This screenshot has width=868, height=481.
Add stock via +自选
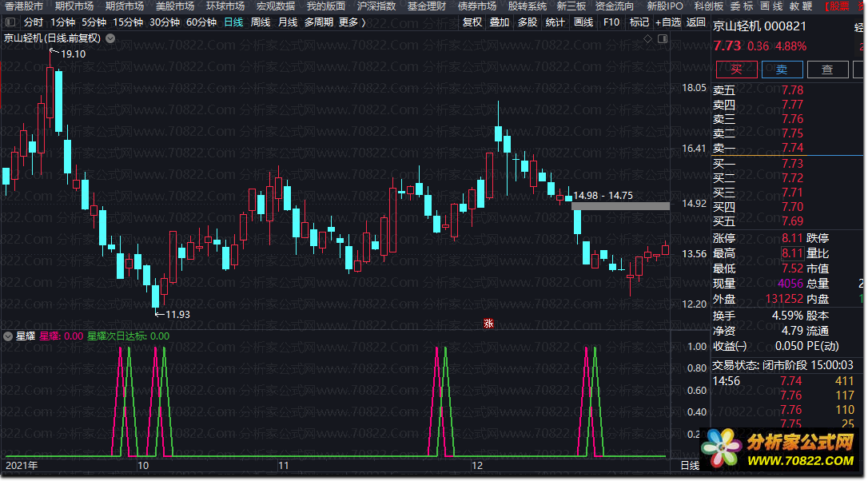668,22
